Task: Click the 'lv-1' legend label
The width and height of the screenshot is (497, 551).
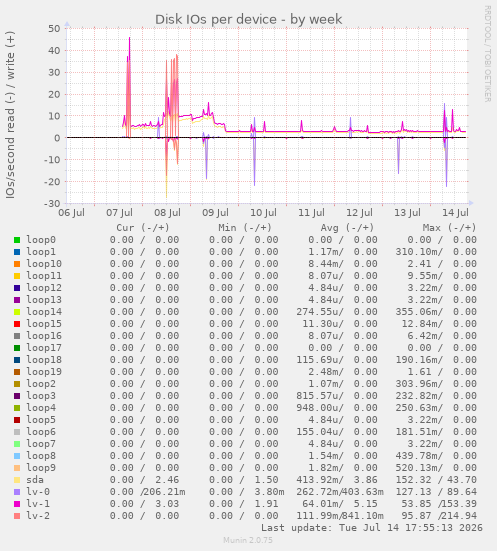Action: [x=38, y=504]
